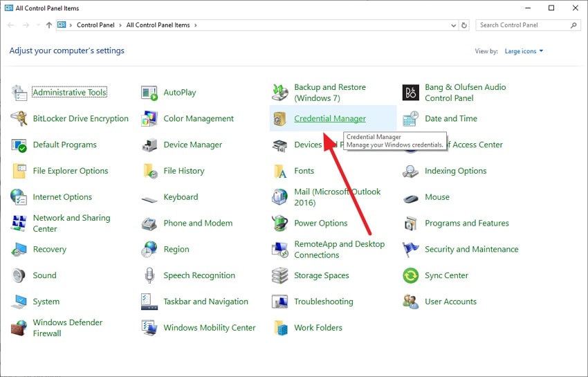
Task: Click the File Explorer Options icon
Action: pos(19,171)
